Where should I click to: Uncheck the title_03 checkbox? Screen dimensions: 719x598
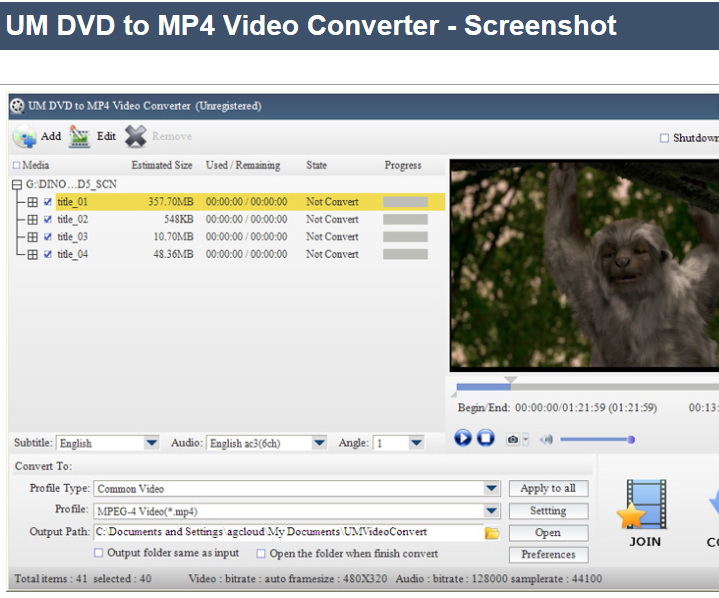coord(48,237)
